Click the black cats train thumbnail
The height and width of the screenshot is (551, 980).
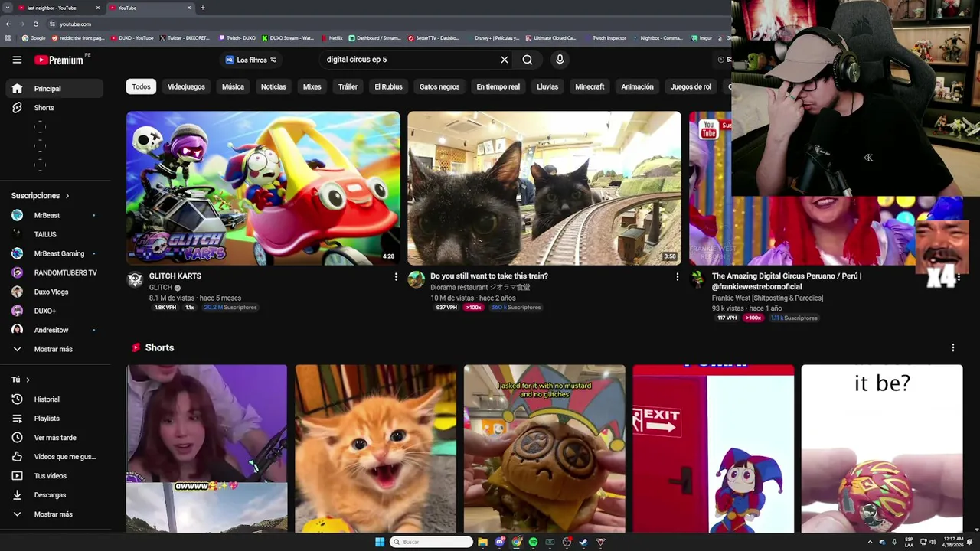(x=544, y=188)
